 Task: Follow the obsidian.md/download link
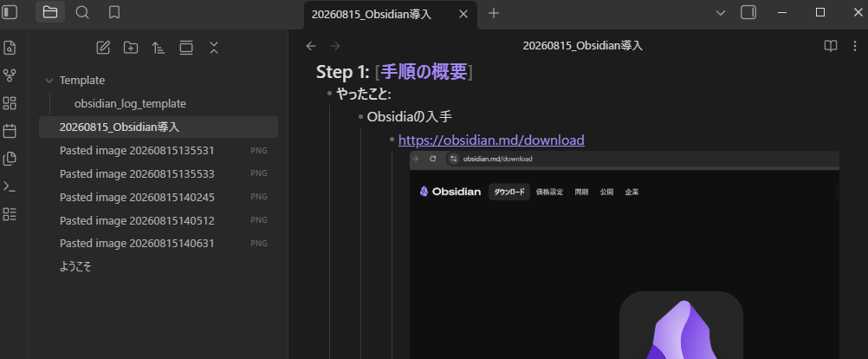coord(491,140)
